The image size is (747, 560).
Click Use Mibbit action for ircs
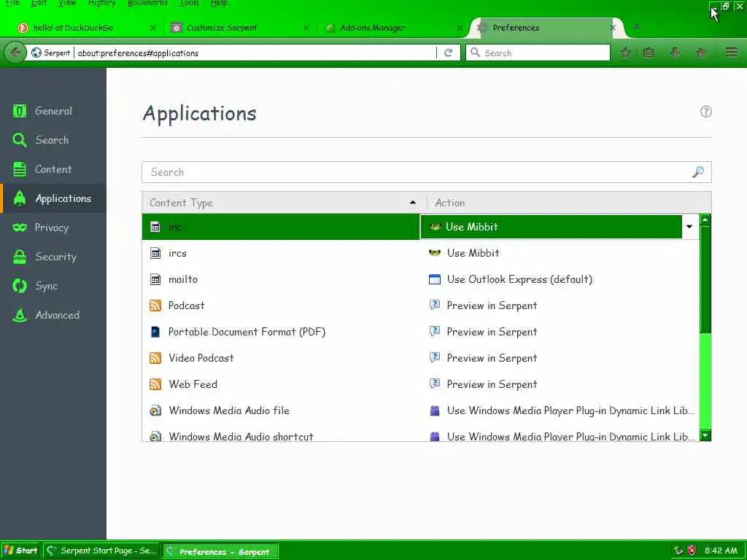tap(473, 253)
